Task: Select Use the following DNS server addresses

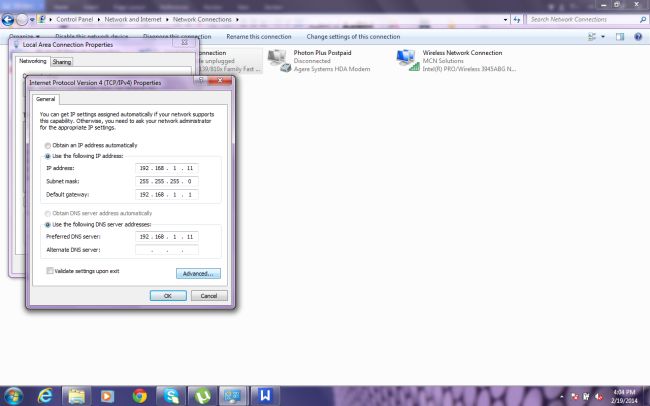Action: pyautogui.click(x=48, y=225)
